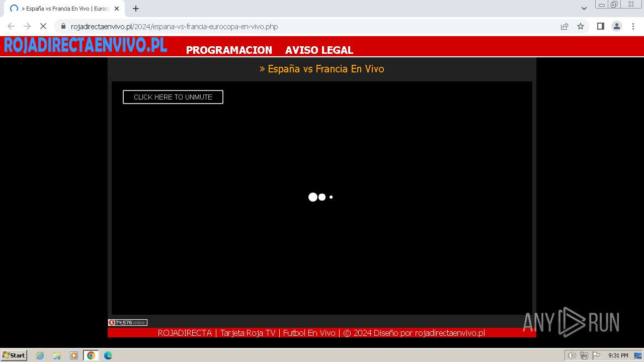Screen dimensions: 644x362
Task: Click the browser forward arrow
Action: 27,26
